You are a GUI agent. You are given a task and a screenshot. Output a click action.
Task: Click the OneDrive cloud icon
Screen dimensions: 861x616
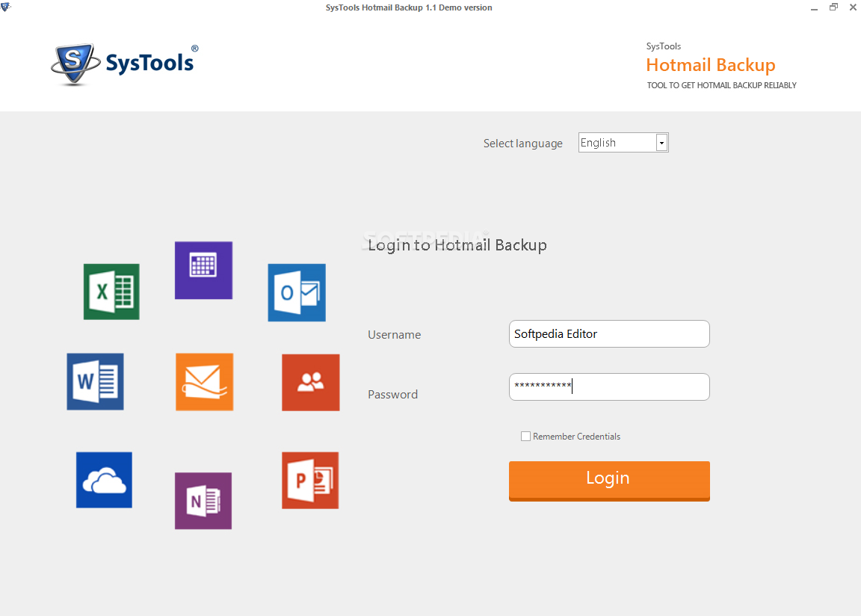(105, 480)
